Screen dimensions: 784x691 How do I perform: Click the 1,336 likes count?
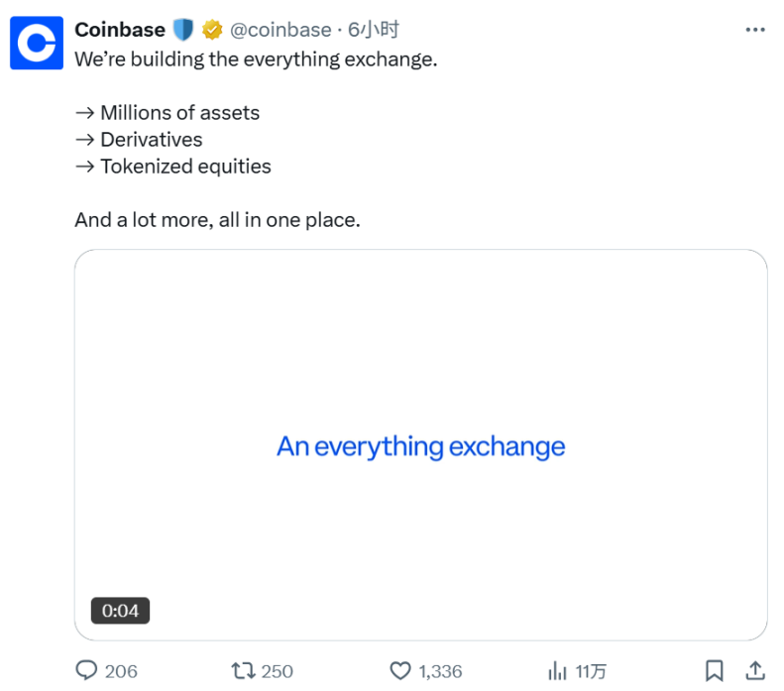tap(441, 671)
